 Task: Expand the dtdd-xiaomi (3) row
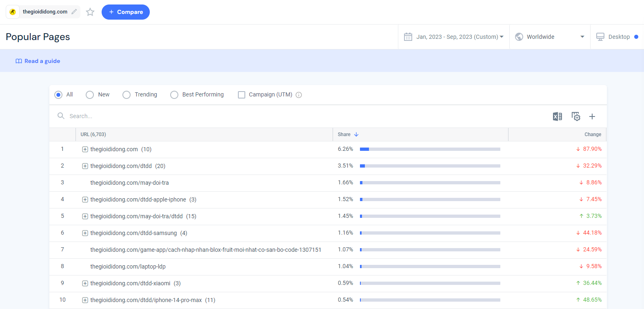click(x=85, y=284)
